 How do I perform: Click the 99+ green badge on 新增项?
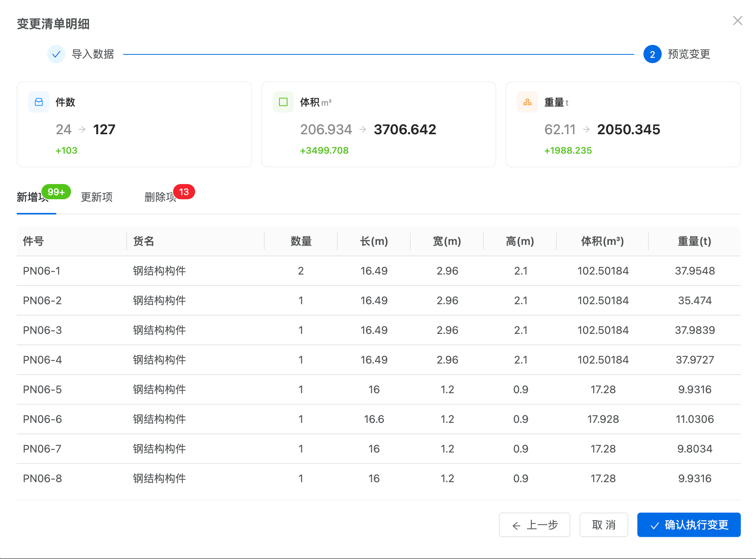click(x=56, y=192)
